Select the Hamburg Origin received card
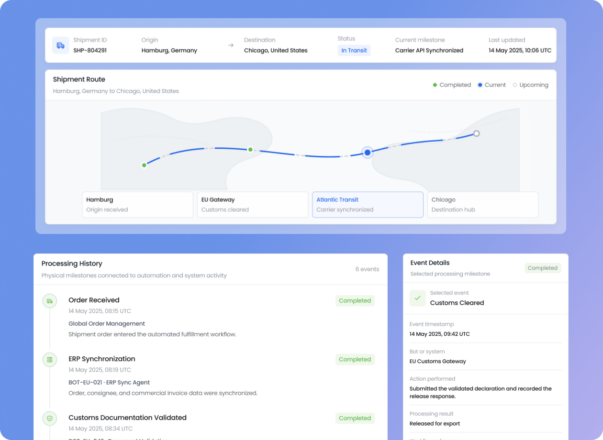Image resolution: width=603 pixels, height=440 pixels. (138, 205)
